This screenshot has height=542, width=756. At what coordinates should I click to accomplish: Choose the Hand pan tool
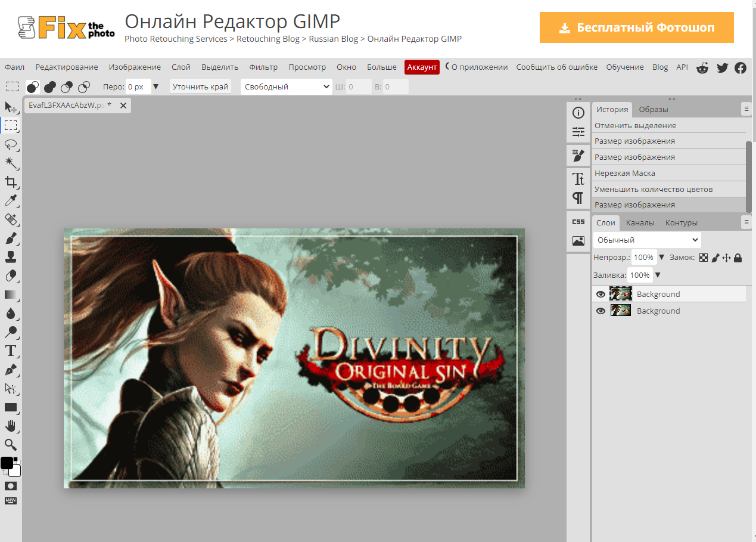point(11,426)
